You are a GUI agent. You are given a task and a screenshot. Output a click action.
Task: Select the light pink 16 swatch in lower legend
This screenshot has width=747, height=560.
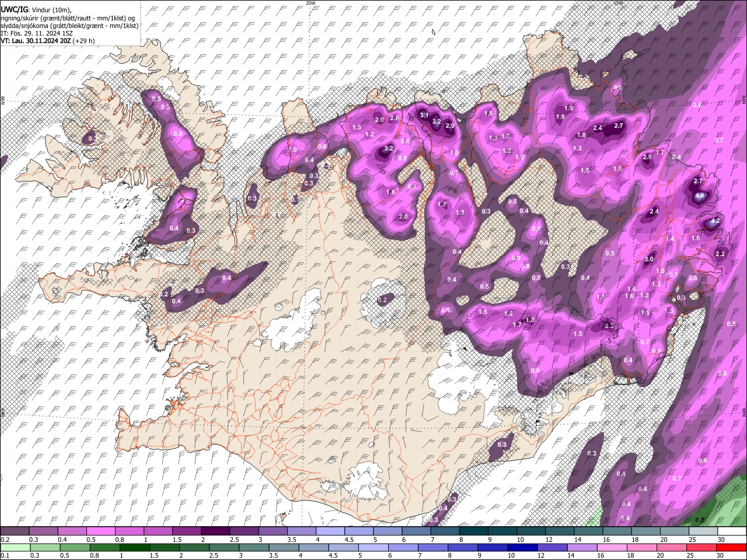611,548
